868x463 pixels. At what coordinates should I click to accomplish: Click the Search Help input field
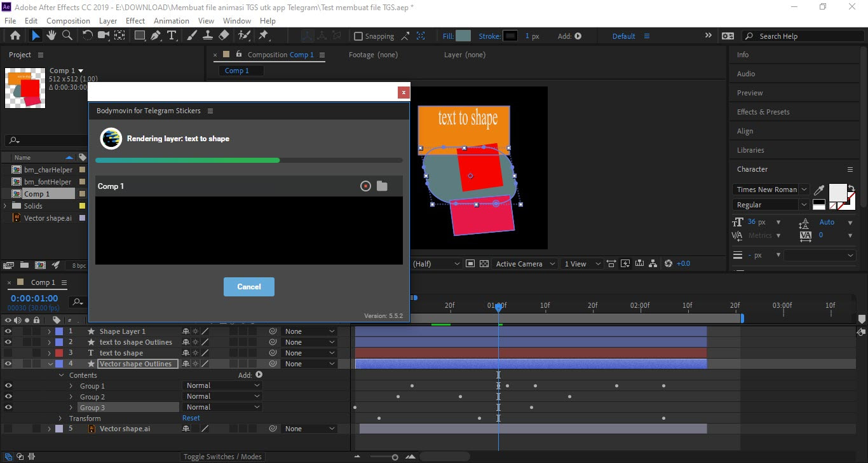[802, 36]
